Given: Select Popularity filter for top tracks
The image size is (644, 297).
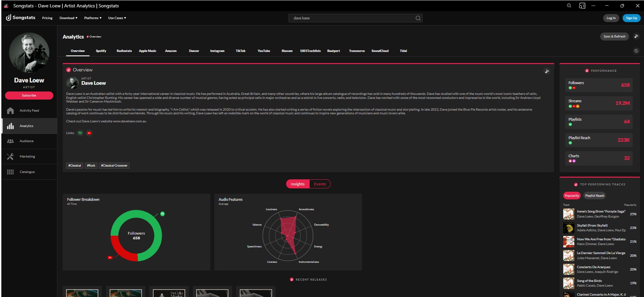Looking at the screenshot, I should (572, 196).
